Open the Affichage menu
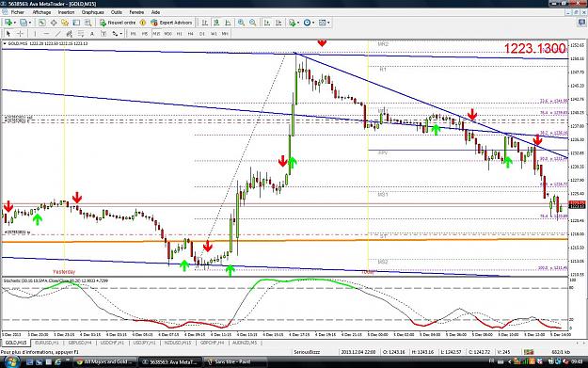The image size is (588, 368). pos(41,12)
